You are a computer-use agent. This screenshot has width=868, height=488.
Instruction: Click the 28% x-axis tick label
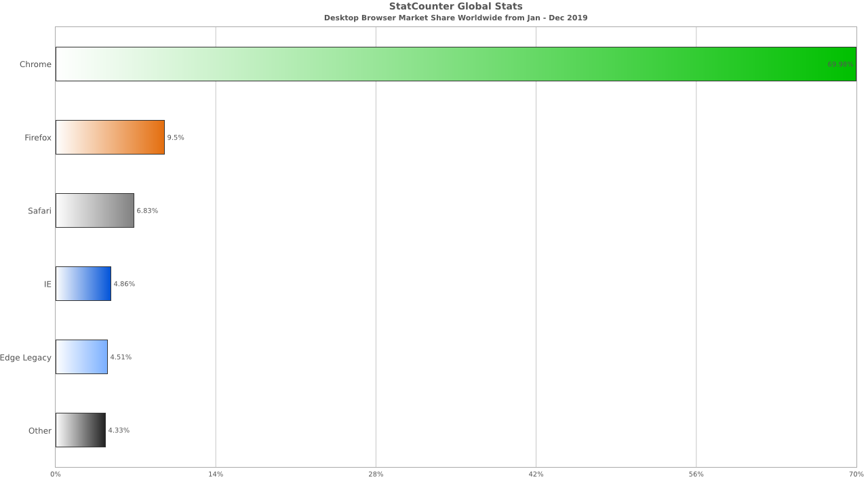376,474
